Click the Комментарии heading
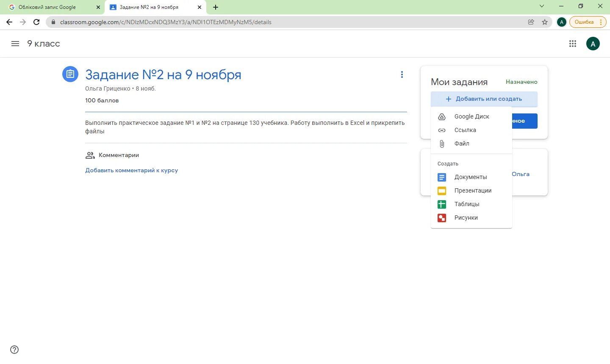610x364 pixels. [119, 155]
